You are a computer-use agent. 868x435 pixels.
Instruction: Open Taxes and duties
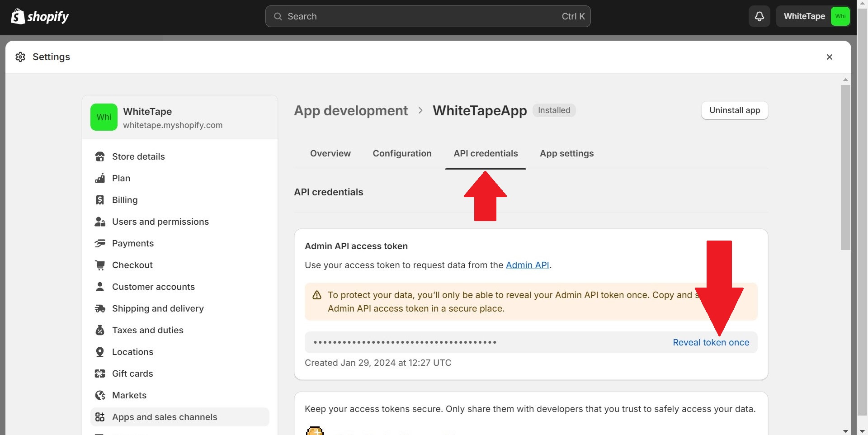click(x=180, y=330)
